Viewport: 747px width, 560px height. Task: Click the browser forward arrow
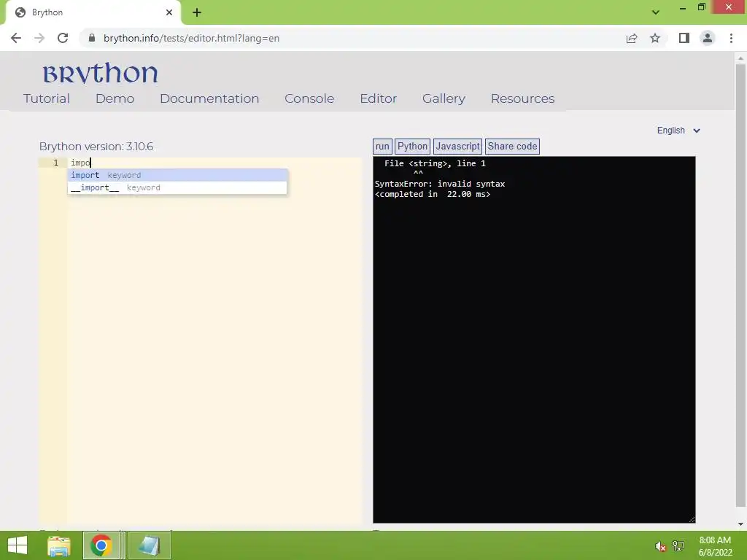pos(39,38)
